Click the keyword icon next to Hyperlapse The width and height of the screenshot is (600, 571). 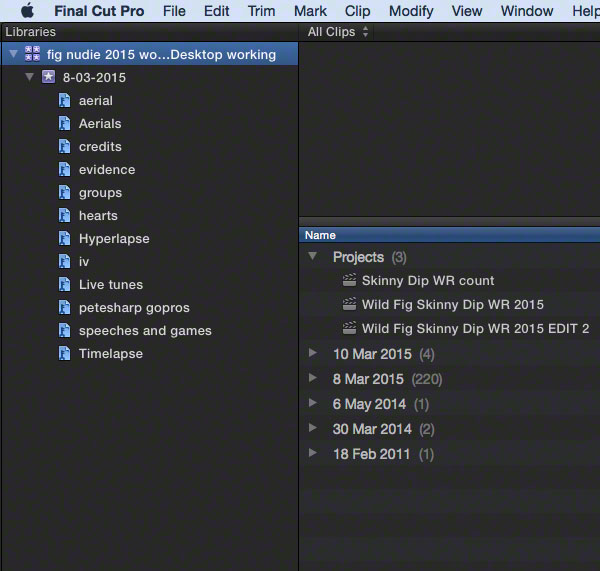point(64,238)
